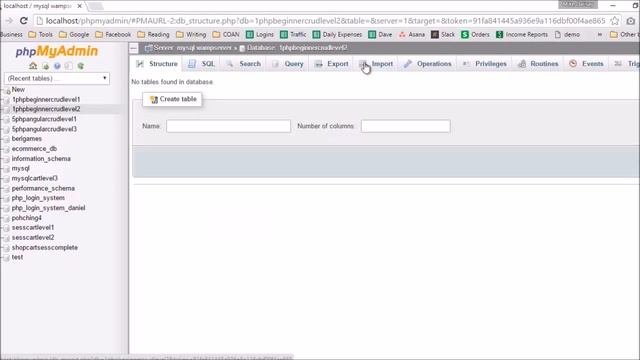This screenshot has width=640, height=360.
Task: Open the Routines tab
Action: (x=538, y=64)
